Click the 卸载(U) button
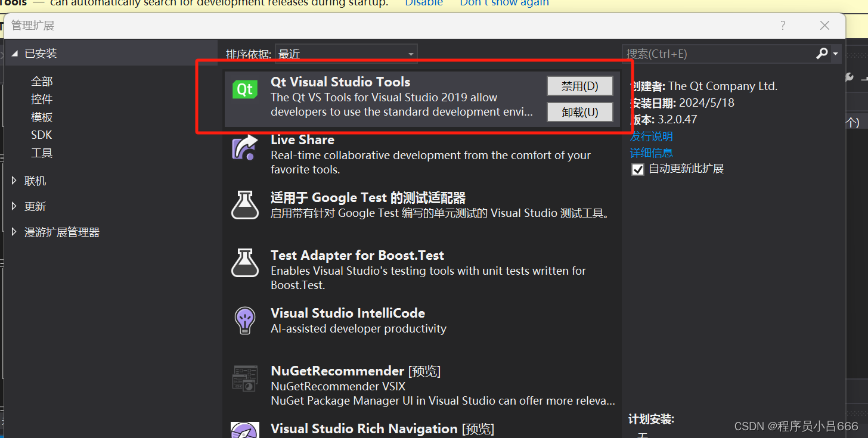This screenshot has height=438, width=868. [x=580, y=112]
